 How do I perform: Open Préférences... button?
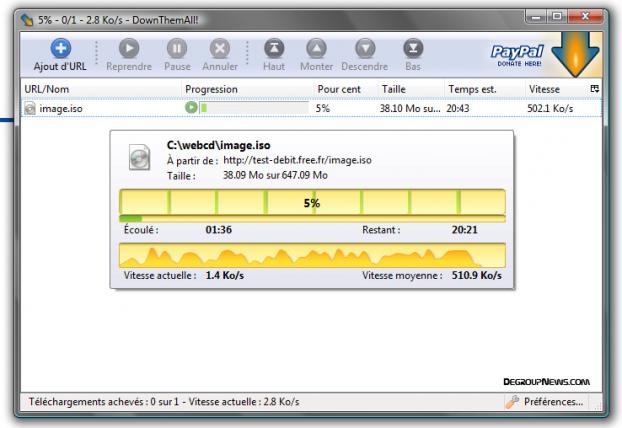tap(546, 402)
